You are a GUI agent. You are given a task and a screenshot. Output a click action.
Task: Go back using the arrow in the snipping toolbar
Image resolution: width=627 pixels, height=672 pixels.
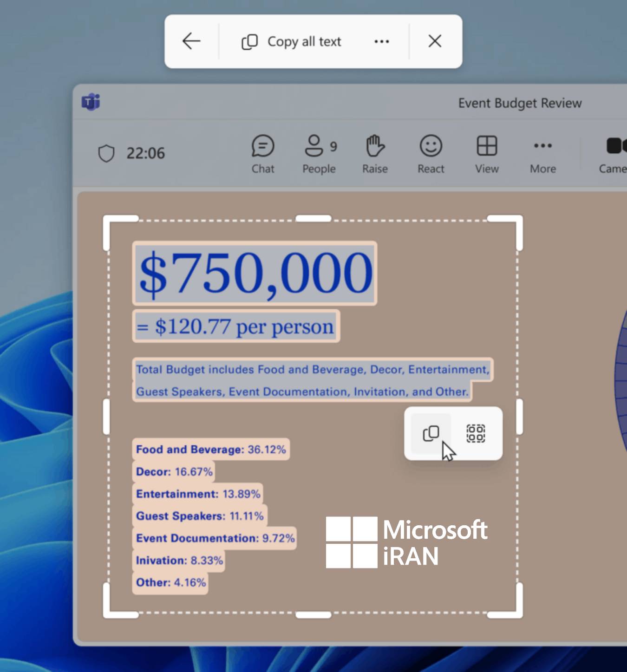[x=191, y=41]
